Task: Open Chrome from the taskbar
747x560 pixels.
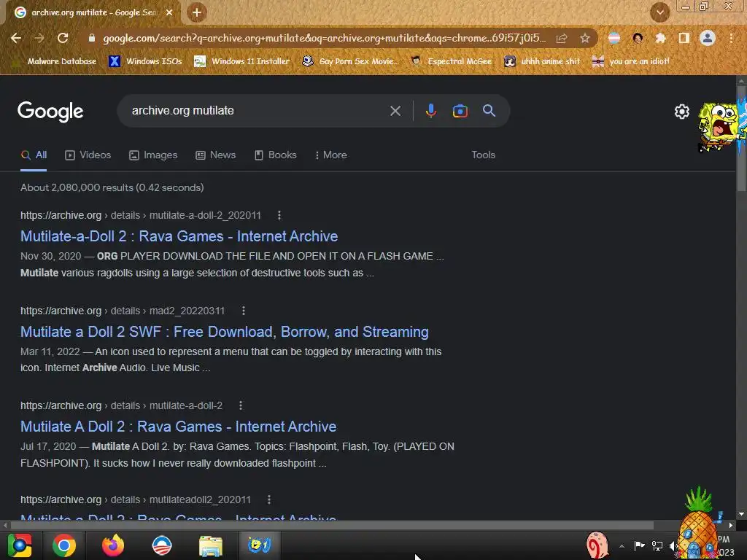Action: click(x=64, y=545)
